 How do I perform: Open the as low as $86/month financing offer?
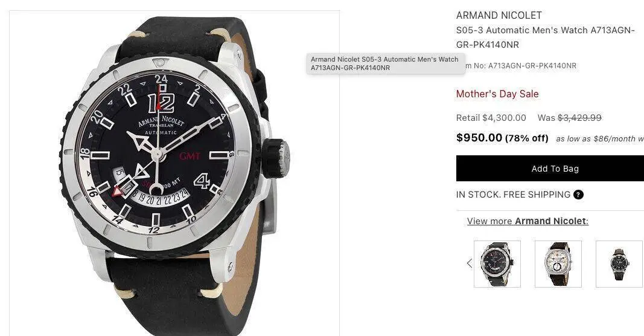point(600,139)
